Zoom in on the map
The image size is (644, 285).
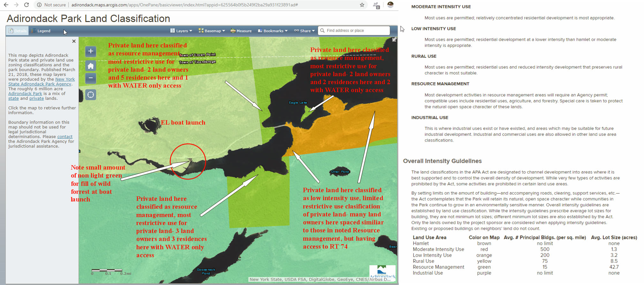tap(91, 51)
